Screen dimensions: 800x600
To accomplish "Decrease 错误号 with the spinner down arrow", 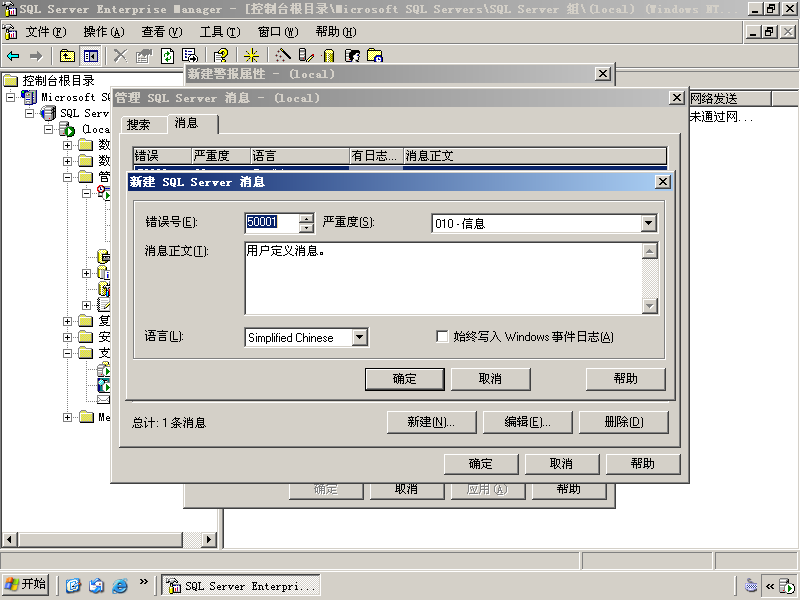I will (x=306, y=228).
